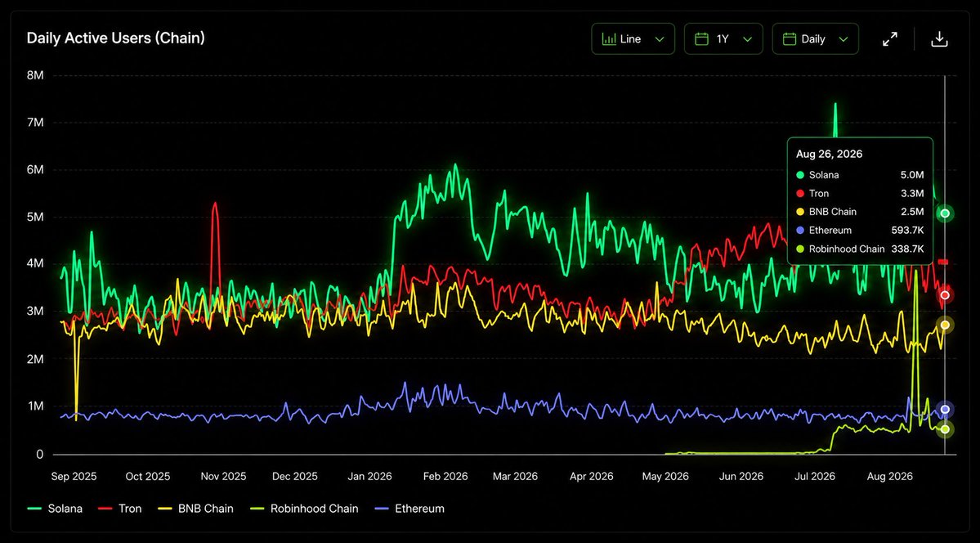
Task: Open the Line chart type dropdown
Action: [633, 38]
